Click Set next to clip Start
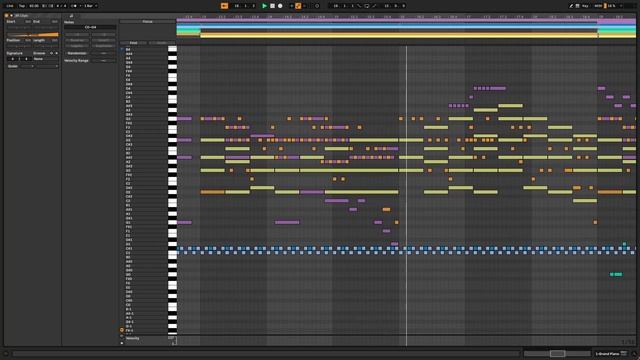This screenshot has height=360, width=640. [28, 21]
